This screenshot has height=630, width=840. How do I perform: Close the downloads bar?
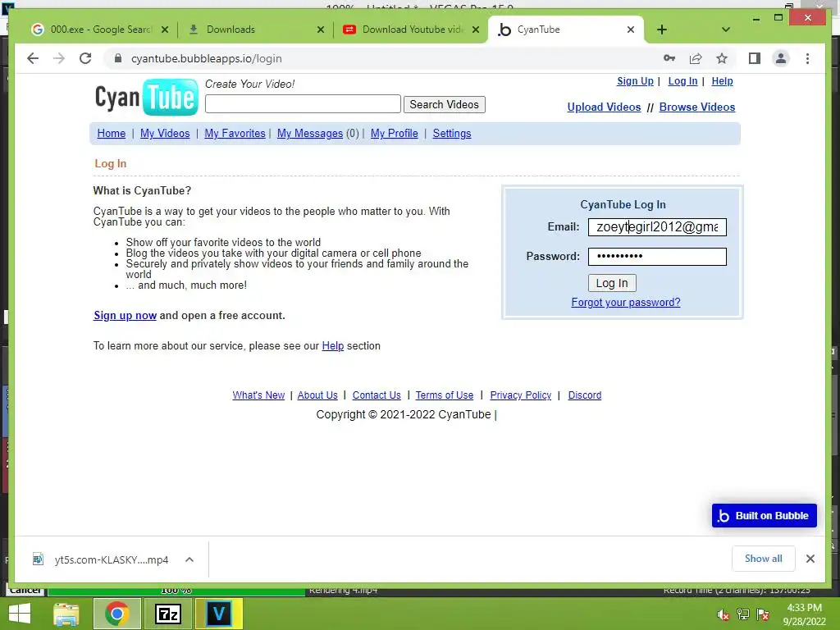pos(810,559)
